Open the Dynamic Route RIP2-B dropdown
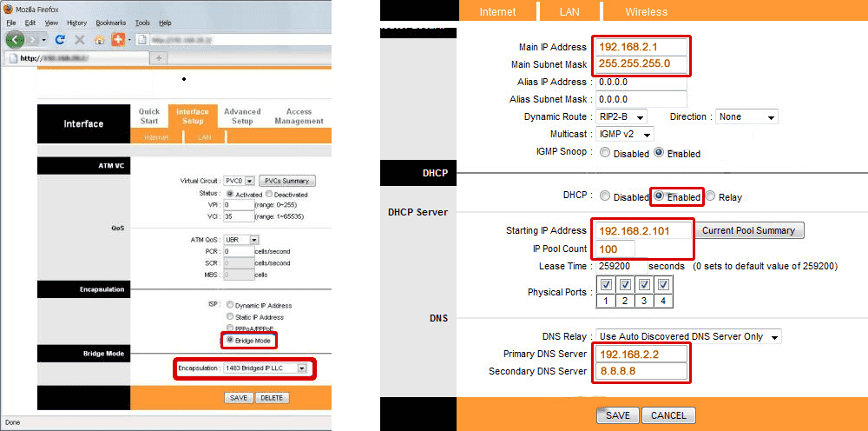Viewport: 868px width, 431px height. pos(621,117)
